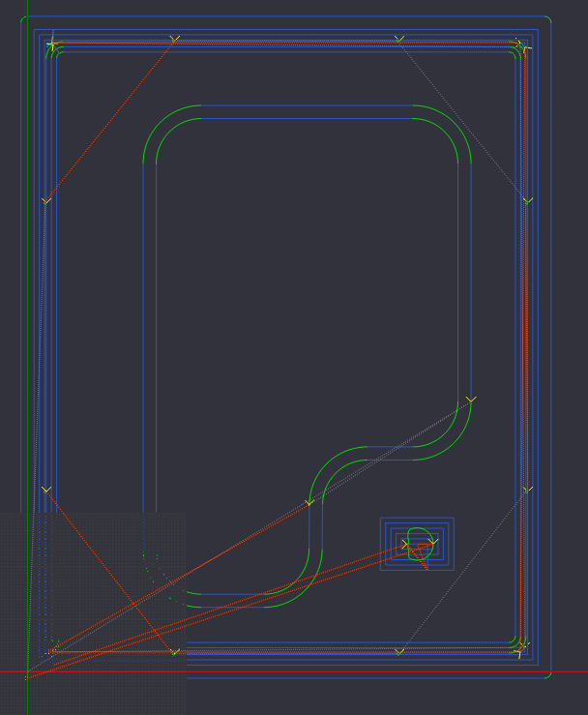Screen dimensions: 588x715
Task: Click the left yellow marker on the top edge
Action: coord(175,39)
